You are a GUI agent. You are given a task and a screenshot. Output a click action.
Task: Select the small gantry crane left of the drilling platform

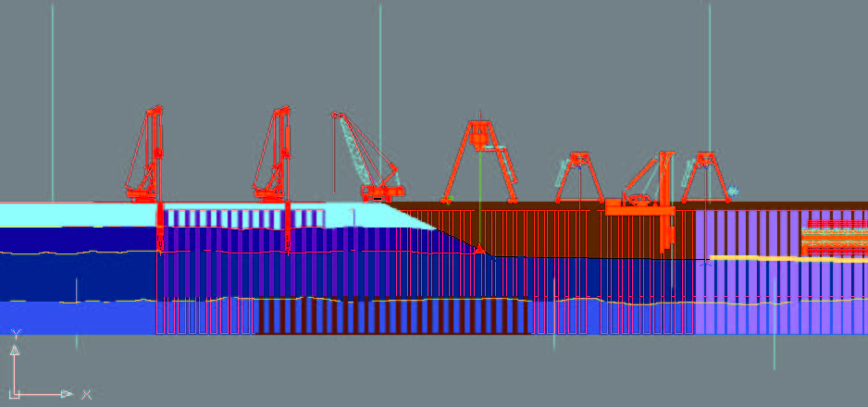(579, 178)
